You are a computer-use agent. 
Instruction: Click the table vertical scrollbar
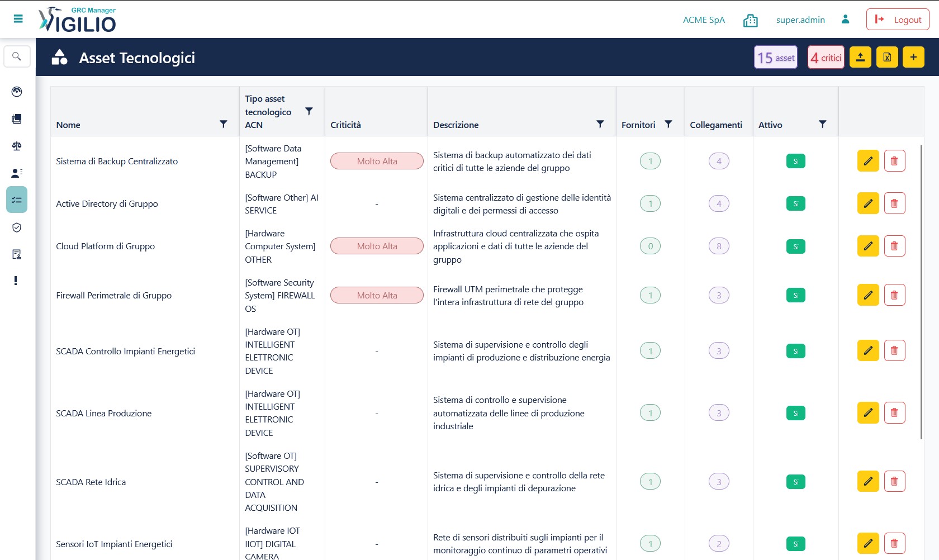click(x=921, y=292)
